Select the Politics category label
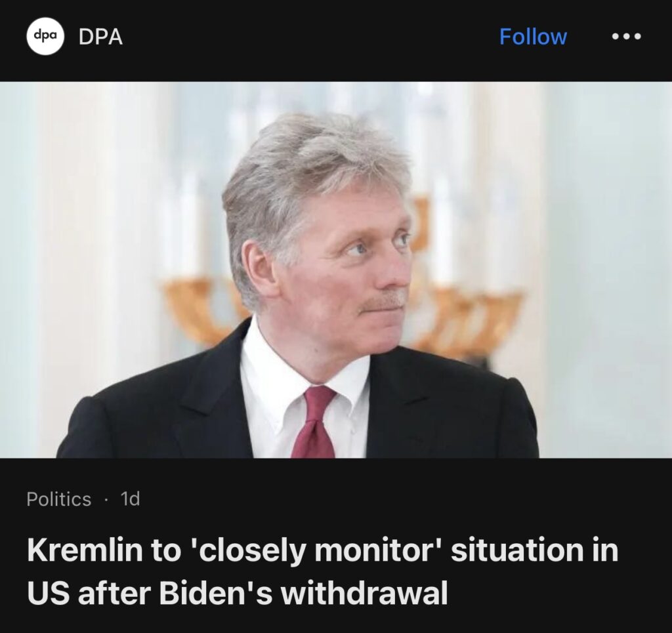Screen dimensions: 672x633 point(58,499)
